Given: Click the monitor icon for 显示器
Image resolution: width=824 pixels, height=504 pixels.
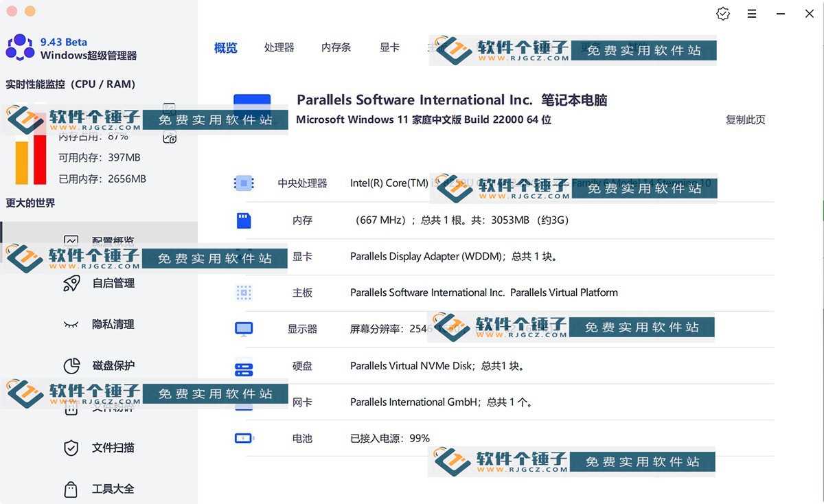Looking at the screenshot, I should pos(244,329).
